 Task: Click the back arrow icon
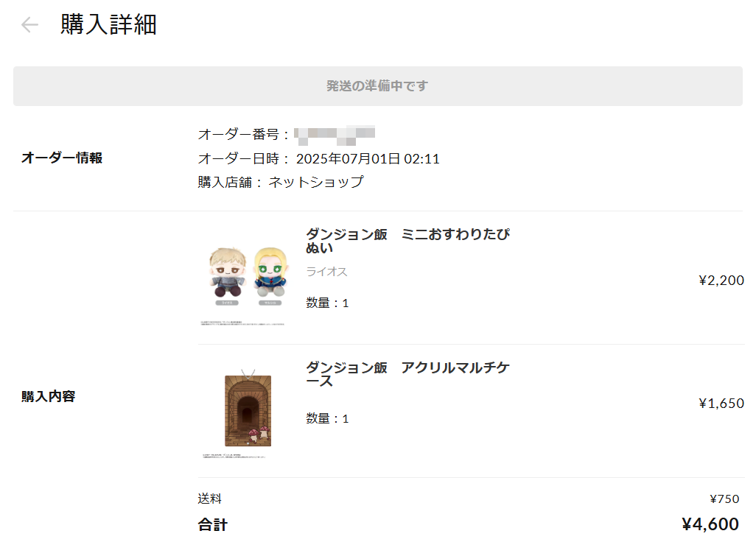[x=29, y=24]
